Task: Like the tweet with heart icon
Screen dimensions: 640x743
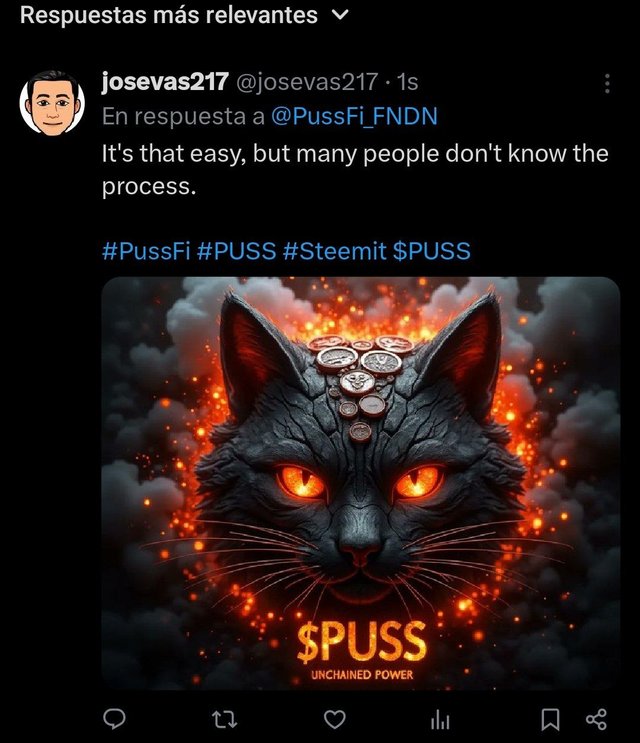Action: tap(334, 719)
